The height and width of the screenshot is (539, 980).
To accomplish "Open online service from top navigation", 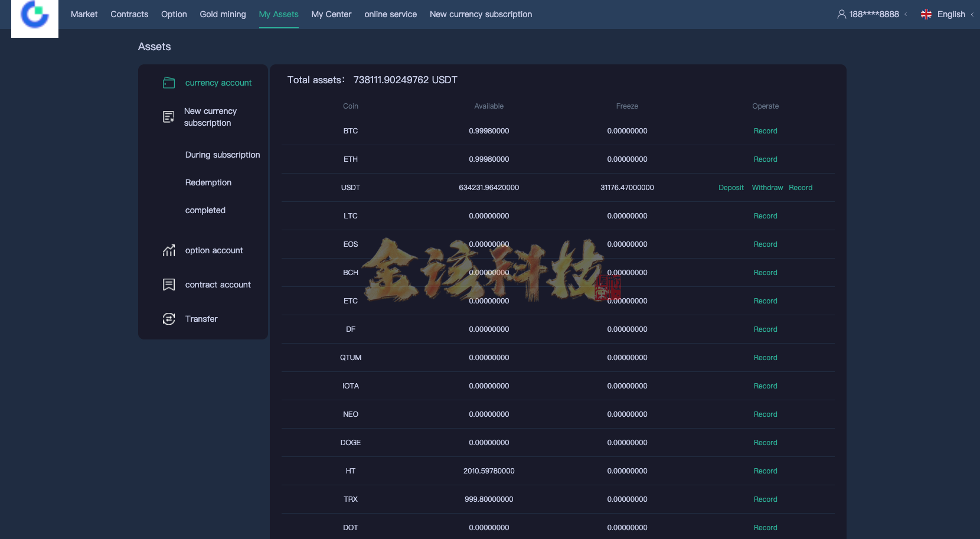I will 390,14.
